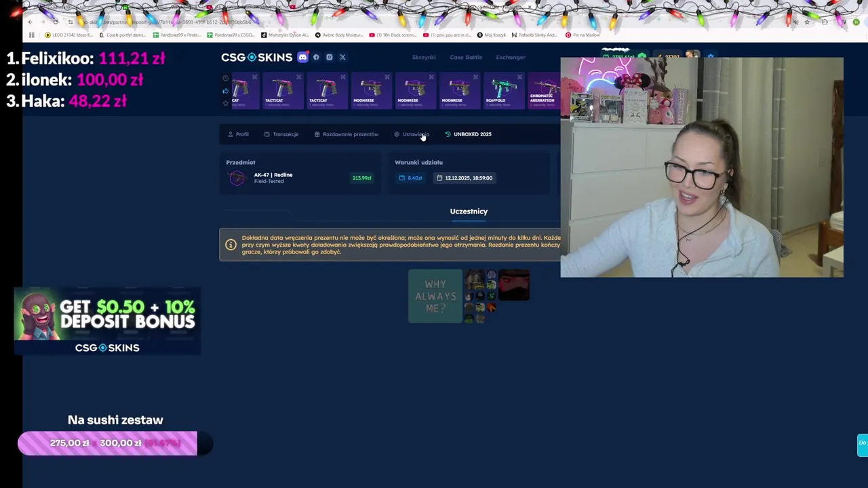This screenshot has height=488, width=868.
Task: Open the Coach portfel damski bookmark
Action: click(123, 35)
